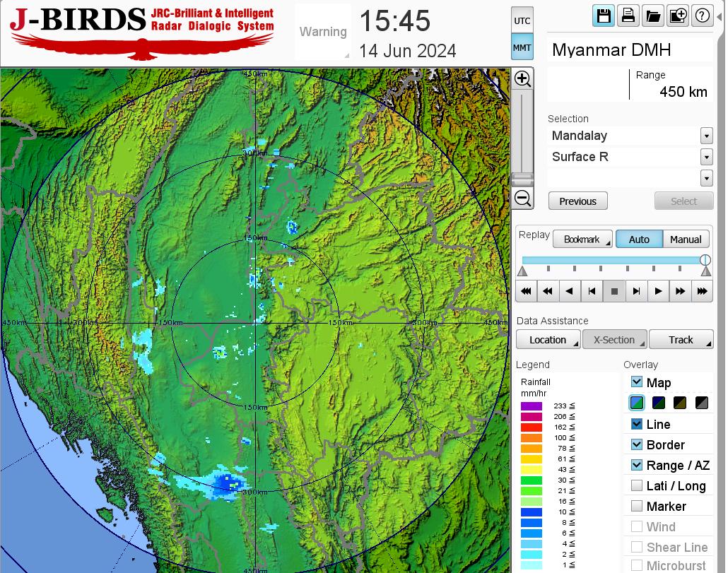Open the Location data assistance button
Viewport: 728px width, 573px height.
(x=548, y=340)
